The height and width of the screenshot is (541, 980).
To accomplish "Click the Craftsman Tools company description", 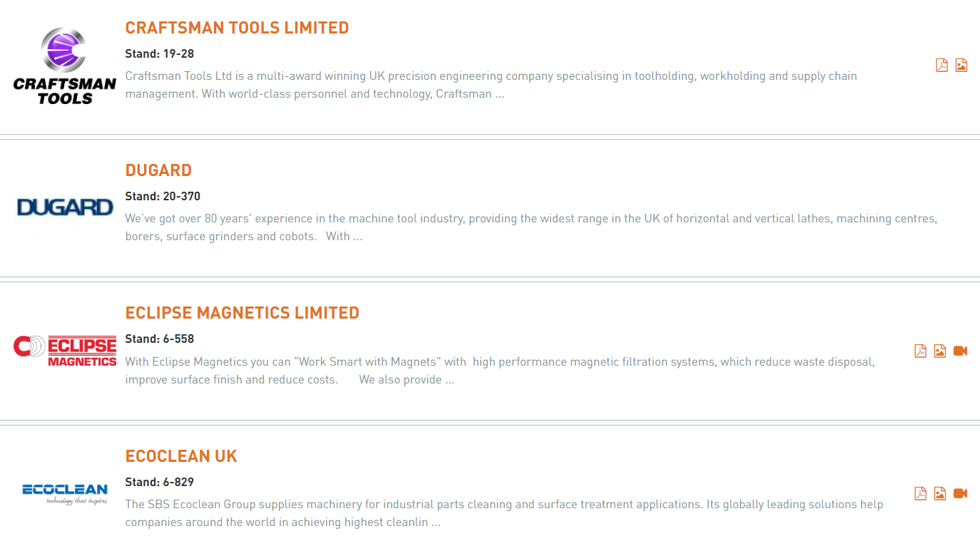I will tap(491, 85).
